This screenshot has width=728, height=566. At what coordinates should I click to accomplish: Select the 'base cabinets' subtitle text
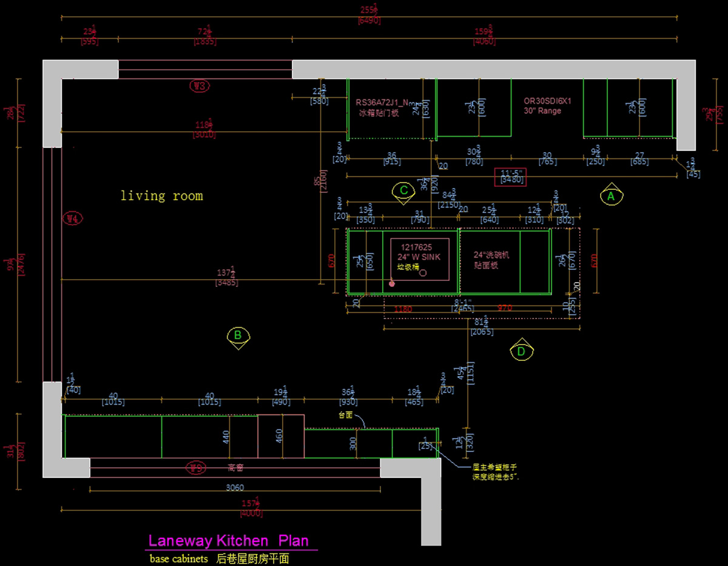coord(179,558)
